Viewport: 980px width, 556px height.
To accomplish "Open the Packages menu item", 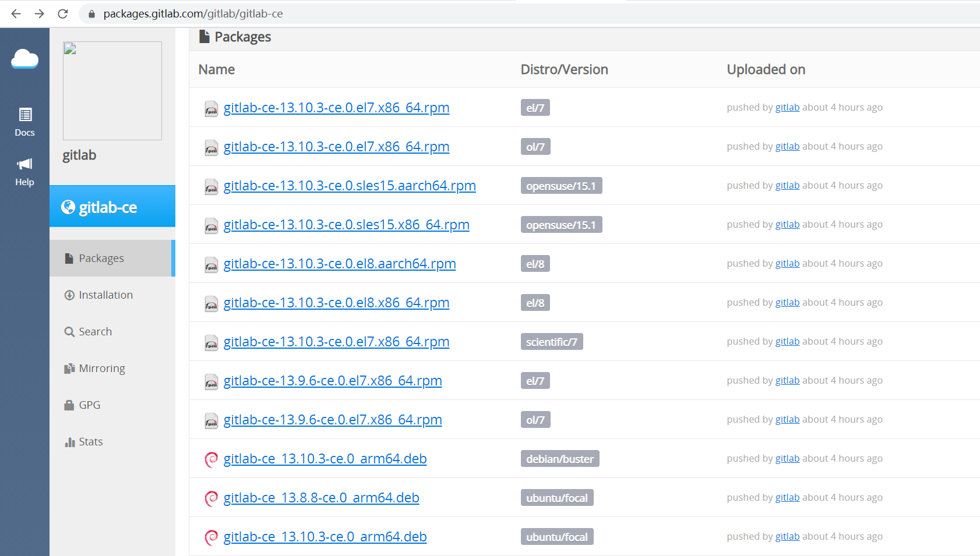I will (x=112, y=258).
